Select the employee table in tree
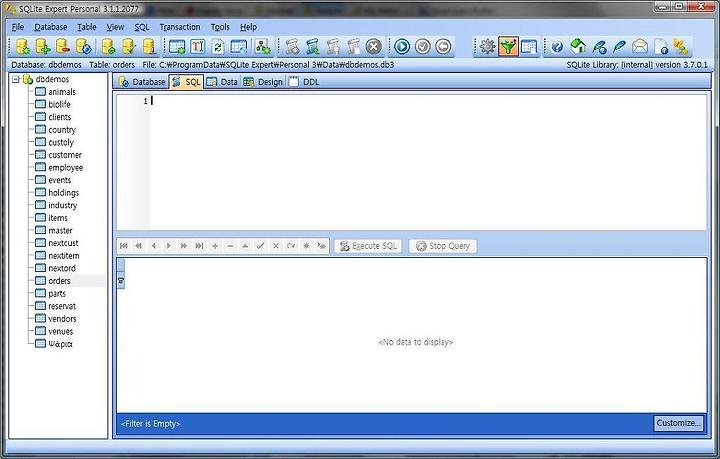Image resolution: width=720 pixels, height=459 pixels. pyautogui.click(x=66, y=168)
